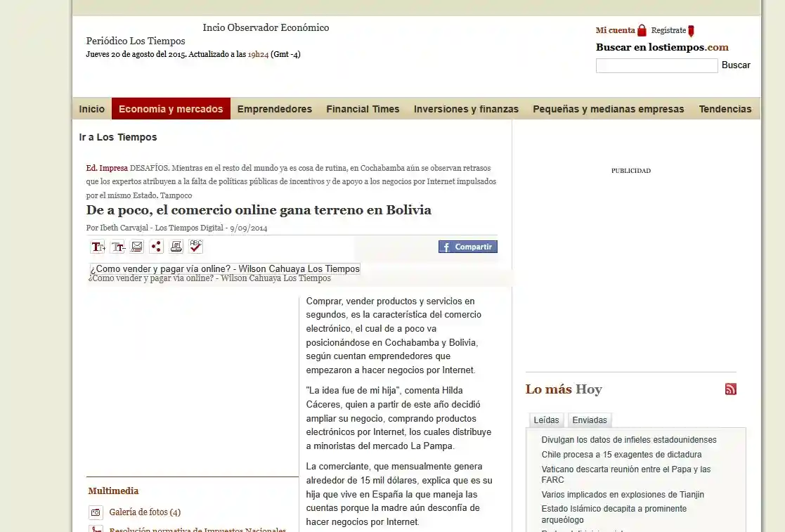Open the Tendencias menu section
This screenshot has height=532, width=785.
725,109
